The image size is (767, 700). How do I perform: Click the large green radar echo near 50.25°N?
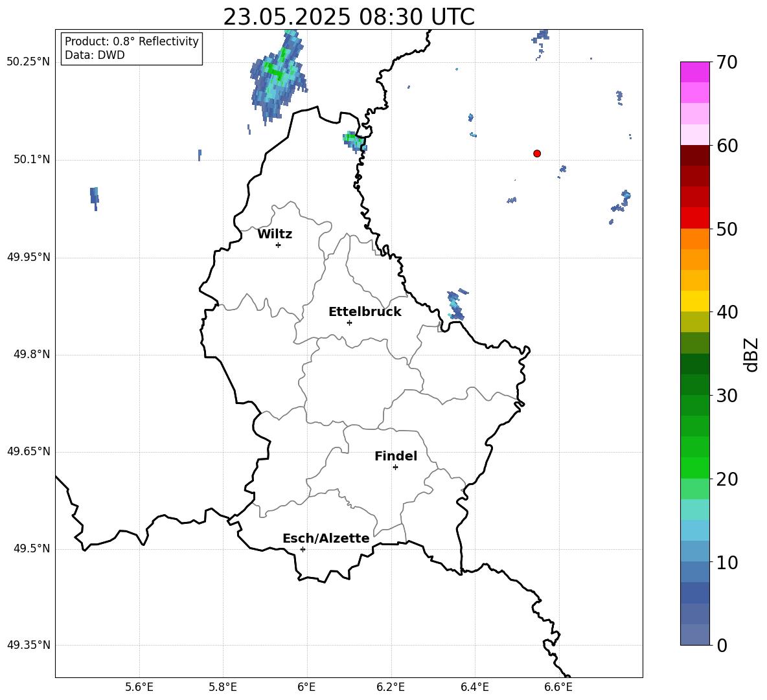click(x=278, y=78)
